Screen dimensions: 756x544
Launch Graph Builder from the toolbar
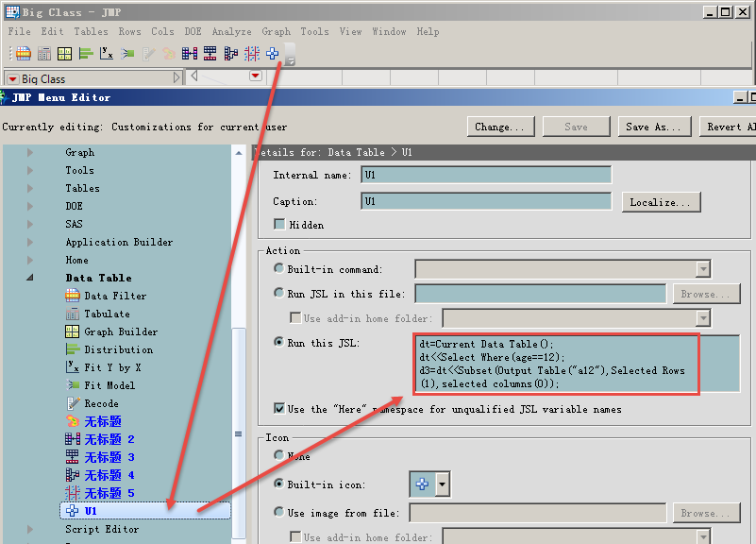click(64, 54)
